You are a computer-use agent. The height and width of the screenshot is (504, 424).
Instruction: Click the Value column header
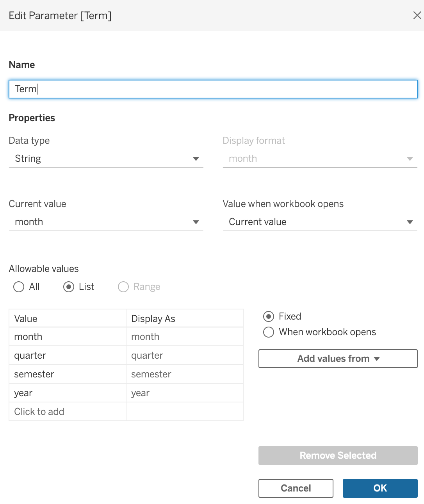pos(68,318)
